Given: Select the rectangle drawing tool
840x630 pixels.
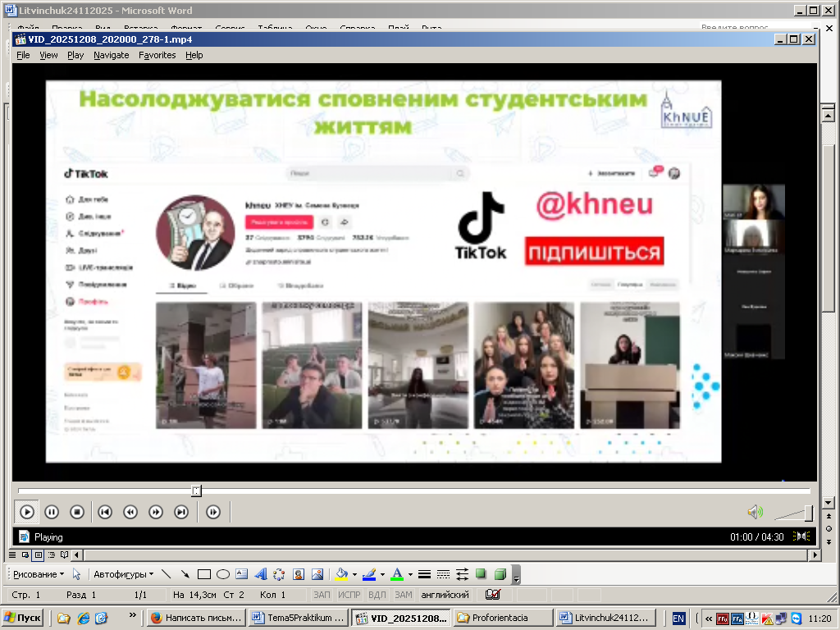Looking at the screenshot, I should [204, 574].
